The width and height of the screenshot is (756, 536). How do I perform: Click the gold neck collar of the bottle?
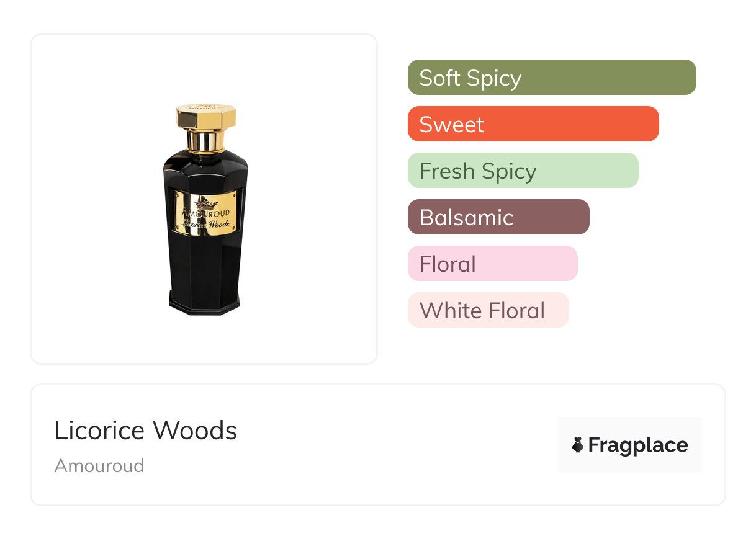pos(205,141)
